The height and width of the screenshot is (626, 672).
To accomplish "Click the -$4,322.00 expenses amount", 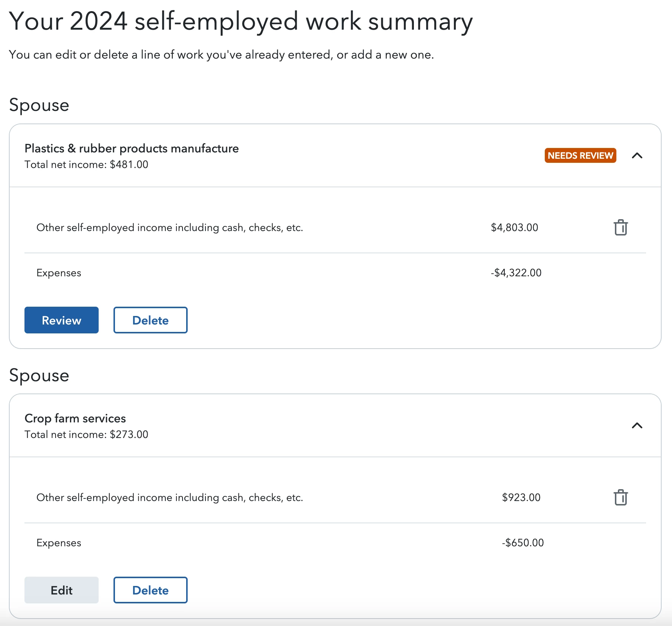I will pos(516,273).
